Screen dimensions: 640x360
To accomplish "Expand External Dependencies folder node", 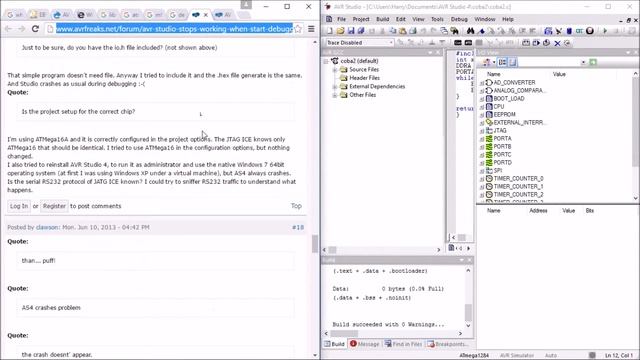I will pos(335,87).
